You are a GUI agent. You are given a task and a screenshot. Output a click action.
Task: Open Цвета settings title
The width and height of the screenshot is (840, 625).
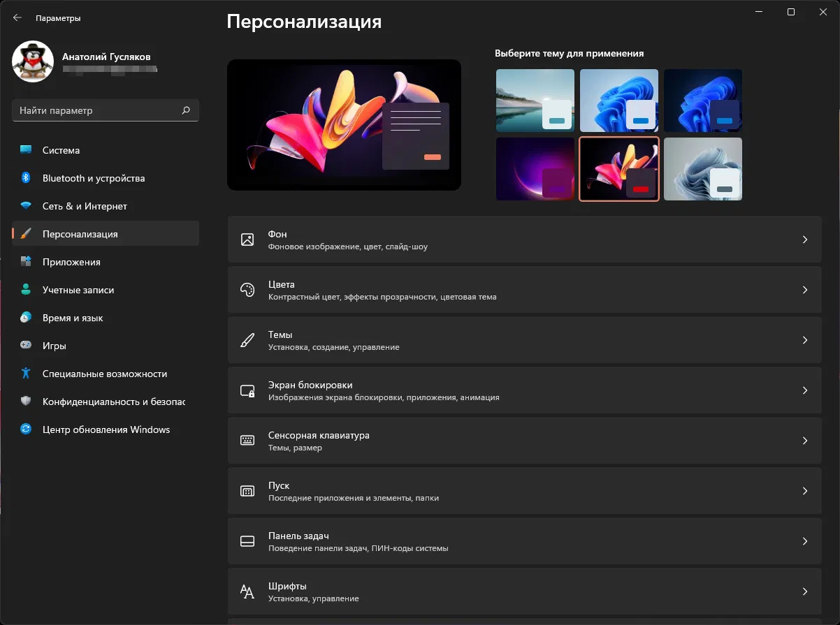click(282, 284)
